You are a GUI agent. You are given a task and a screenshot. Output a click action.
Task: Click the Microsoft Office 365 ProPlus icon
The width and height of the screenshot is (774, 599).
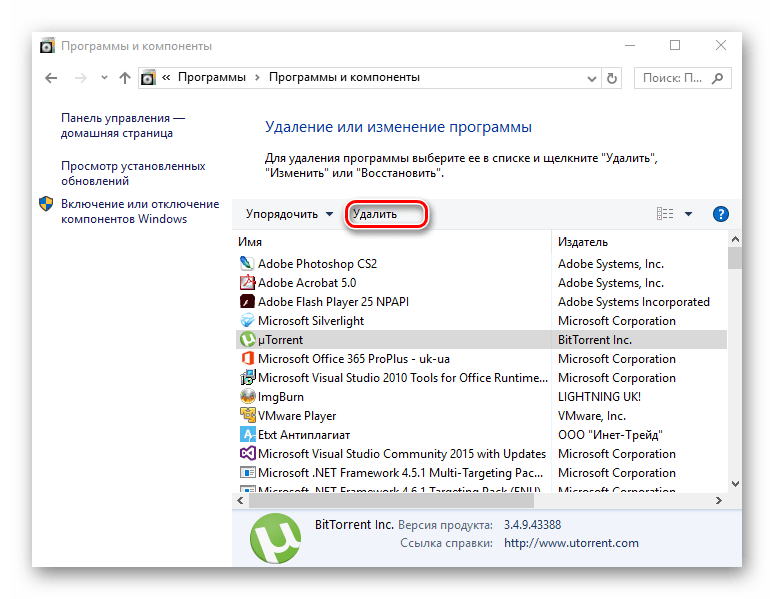tap(247, 359)
